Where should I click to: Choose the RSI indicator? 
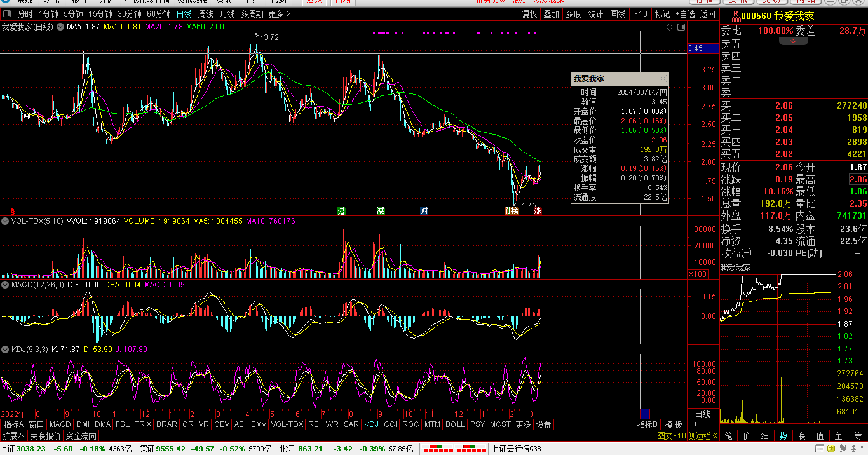pyautogui.click(x=314, y=424)
